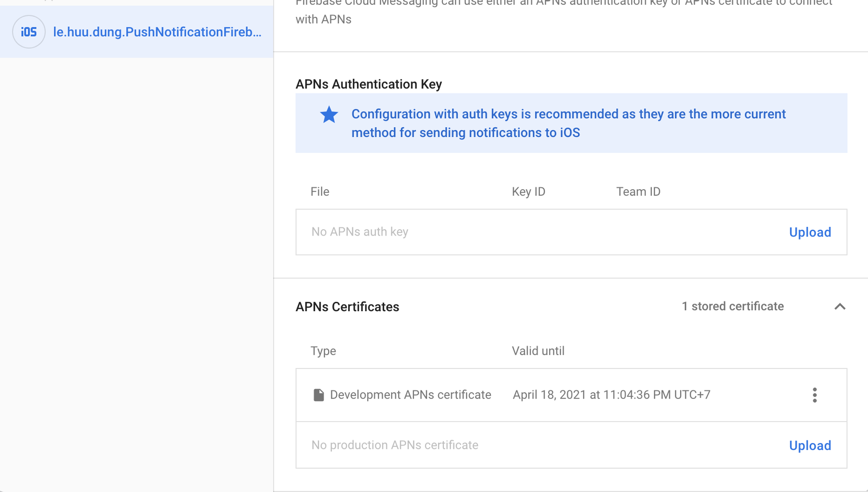Click the blue star recommendation icon
Viewport: 868px width, 492px height.
329,115
